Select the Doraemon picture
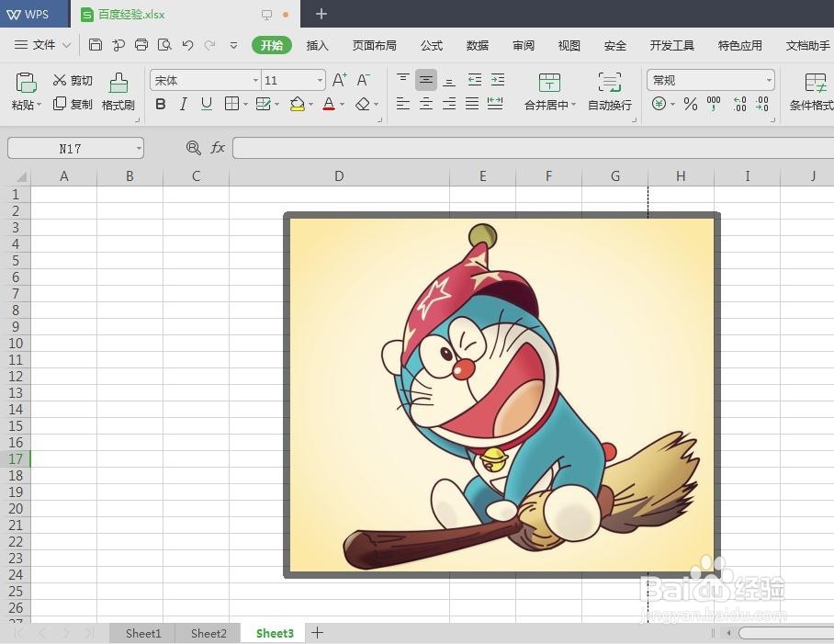Screen dimensions: 834x644 [502, 395]
